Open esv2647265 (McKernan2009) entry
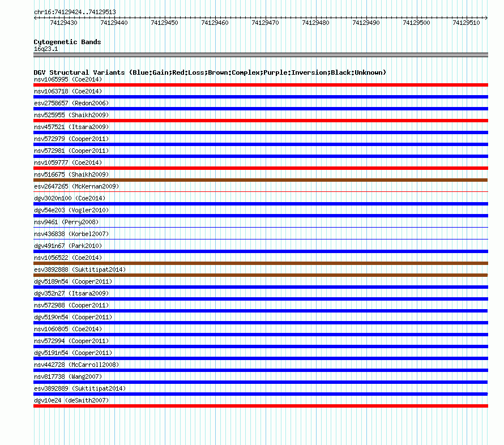This screenshot has width=504, height=445. [x=76, y=186]
